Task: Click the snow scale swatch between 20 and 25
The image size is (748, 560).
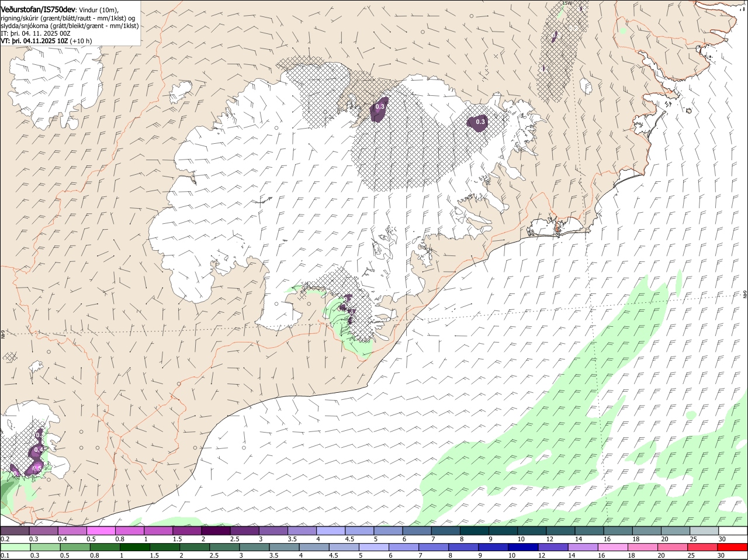Action: (x=676, y=531)
